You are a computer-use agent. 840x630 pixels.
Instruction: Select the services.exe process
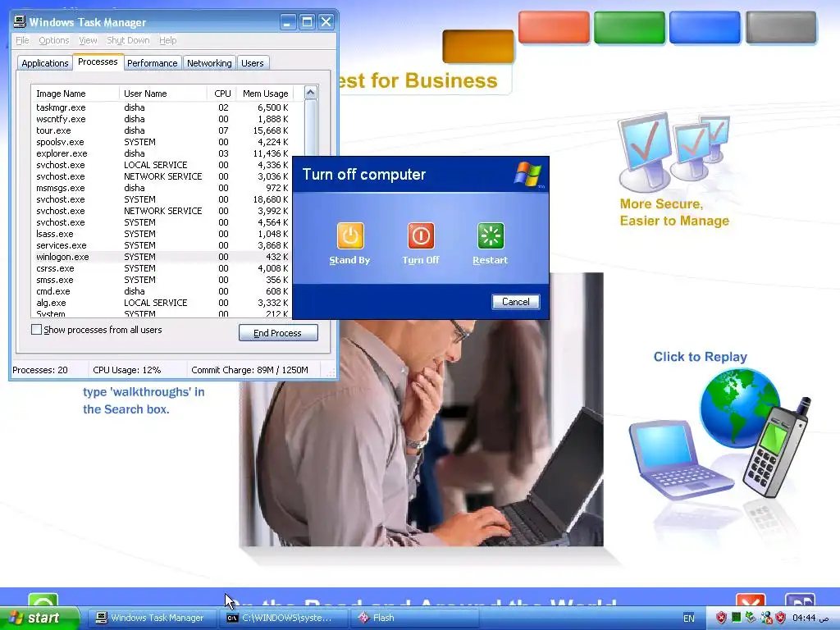point(162,245)
